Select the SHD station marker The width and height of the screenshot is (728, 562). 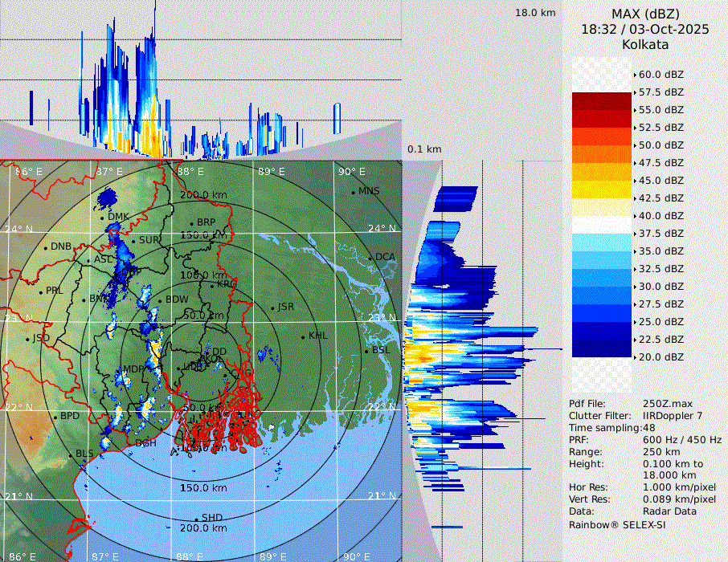point(196,518)
